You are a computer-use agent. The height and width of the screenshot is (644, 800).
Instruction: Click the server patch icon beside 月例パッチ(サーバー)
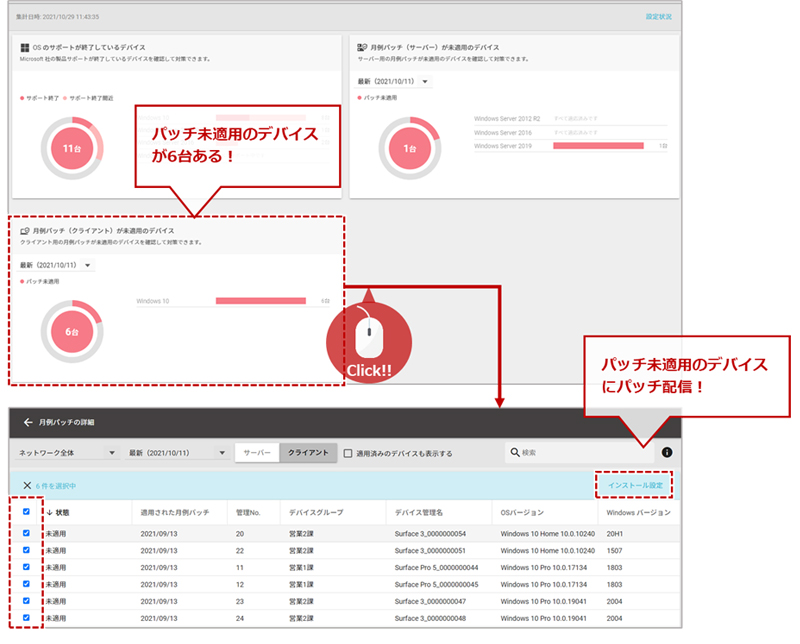click(x=362, y=47)
